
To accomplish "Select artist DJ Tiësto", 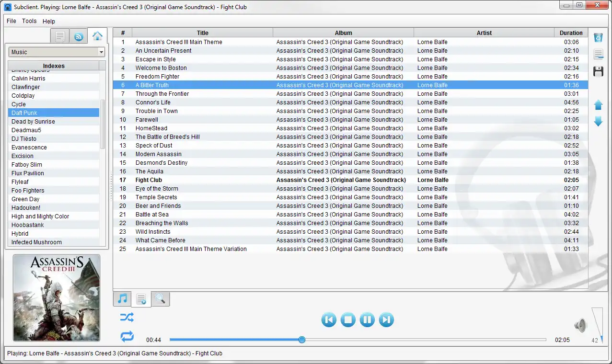I will pyautogui.click(x=54, y=139).
